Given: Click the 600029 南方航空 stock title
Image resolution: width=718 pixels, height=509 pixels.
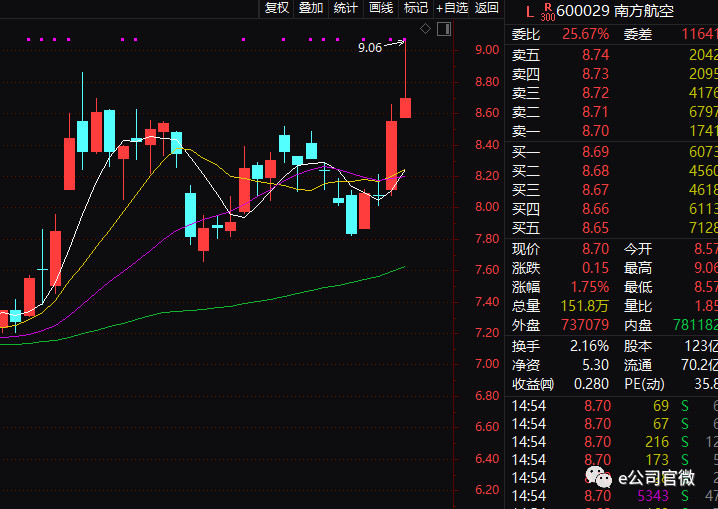Looking at the screenshot, I should (x=615, y=11).
